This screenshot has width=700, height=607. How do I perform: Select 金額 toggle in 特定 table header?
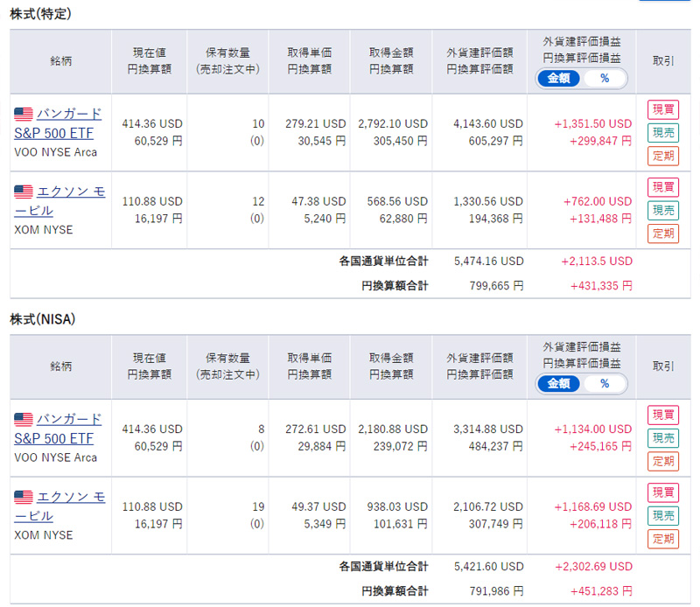(x=558, y=79)
